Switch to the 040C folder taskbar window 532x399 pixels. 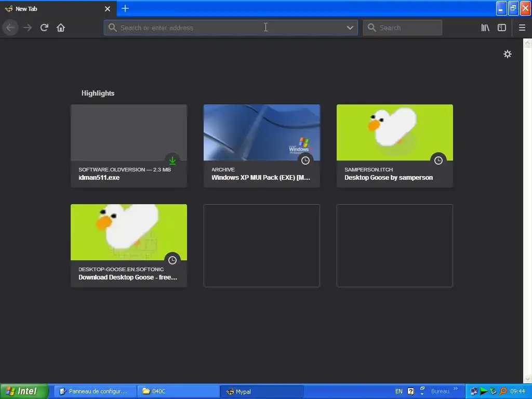pos(179,391)
